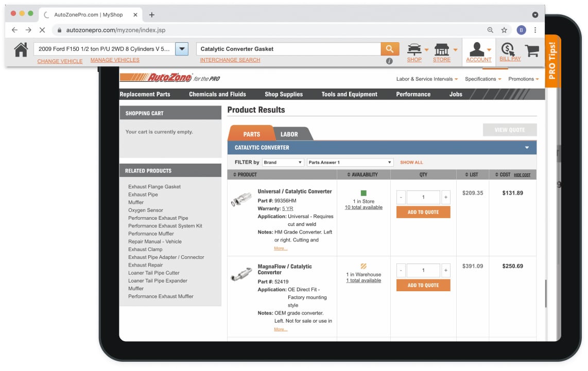Viewport: 588px width, 371px height.
Task: Go back in browser history
Action: coord(14,30)
